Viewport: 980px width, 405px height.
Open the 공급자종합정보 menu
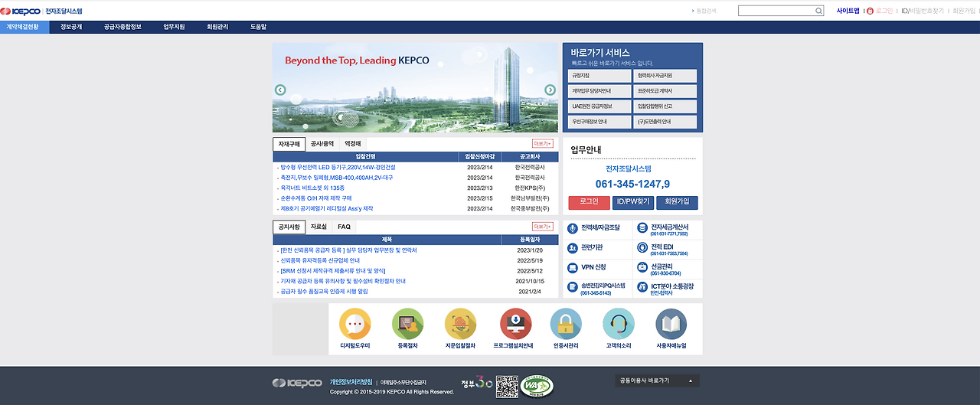coord(122,27)
